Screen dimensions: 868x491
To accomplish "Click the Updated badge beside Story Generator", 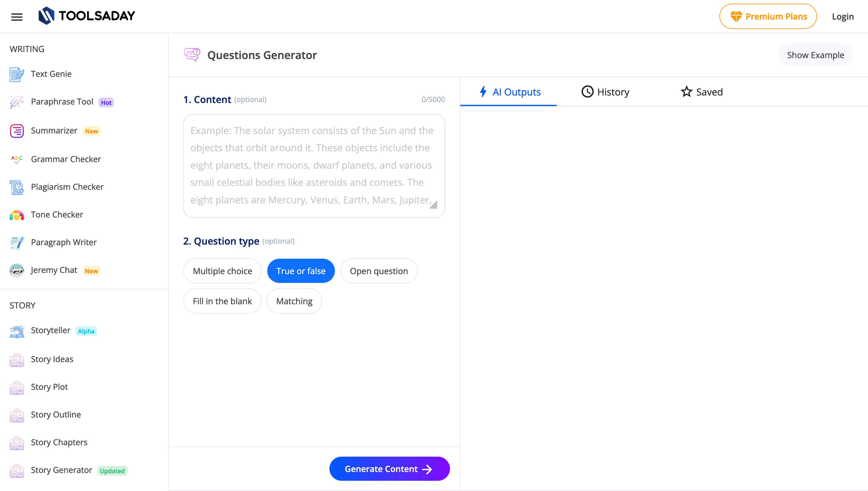I will click(112, 471).
